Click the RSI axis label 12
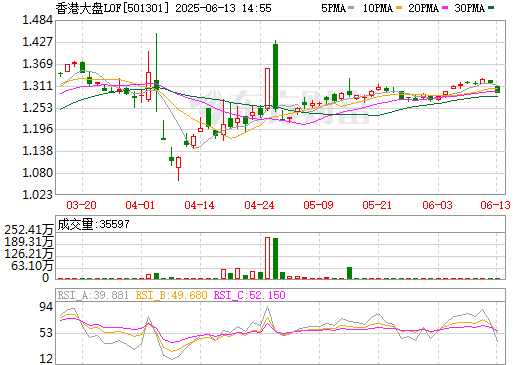The width and height of the screenshot is (520, 365). [46, 359]
